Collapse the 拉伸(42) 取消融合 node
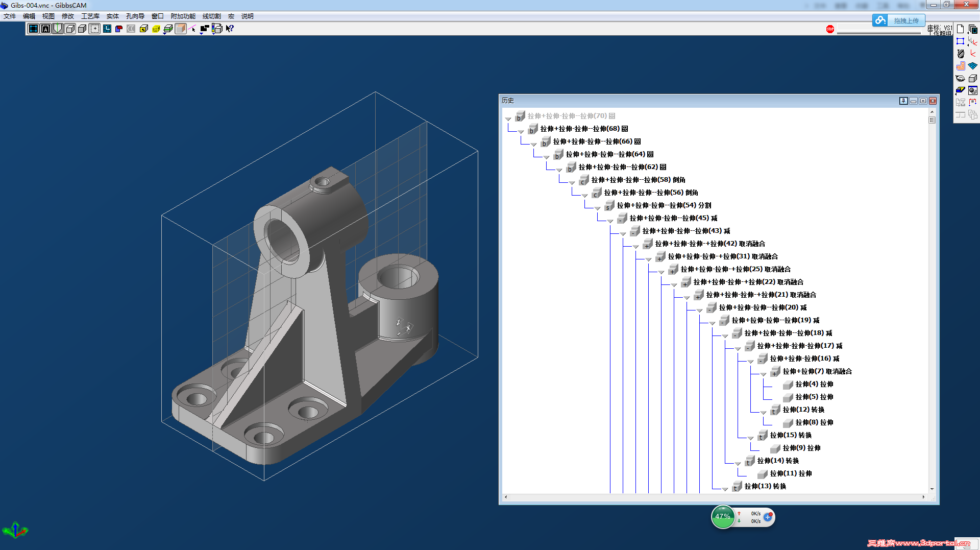980x550 pixels. tap(636, 246)
